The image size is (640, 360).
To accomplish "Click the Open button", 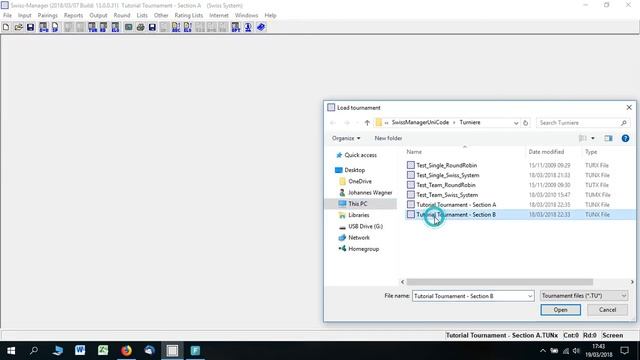I will (560, 310).
